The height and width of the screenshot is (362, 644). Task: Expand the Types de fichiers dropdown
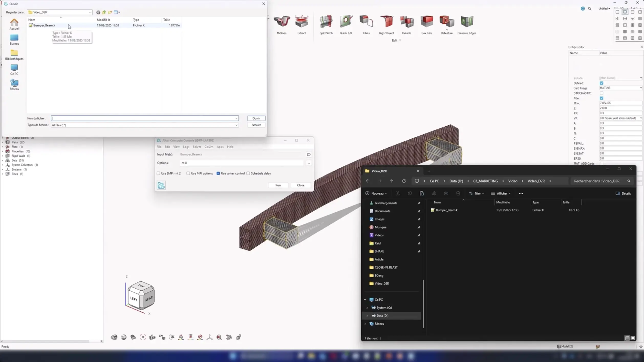coord(236,125)
